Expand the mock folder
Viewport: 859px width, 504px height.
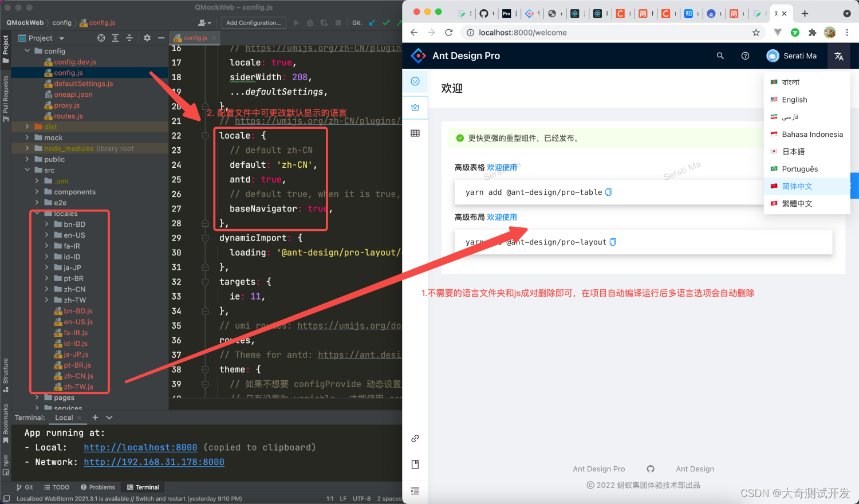[x=27, y=137]
